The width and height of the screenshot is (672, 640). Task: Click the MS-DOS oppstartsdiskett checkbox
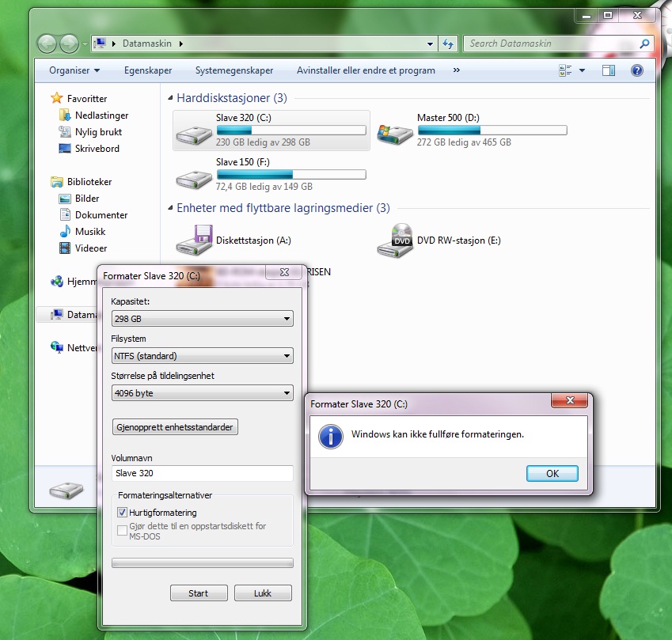click(x=122, y=530)
